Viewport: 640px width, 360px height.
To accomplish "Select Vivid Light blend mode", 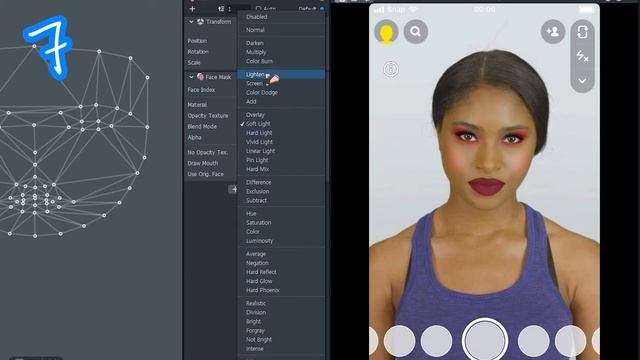I will point(259,142).
